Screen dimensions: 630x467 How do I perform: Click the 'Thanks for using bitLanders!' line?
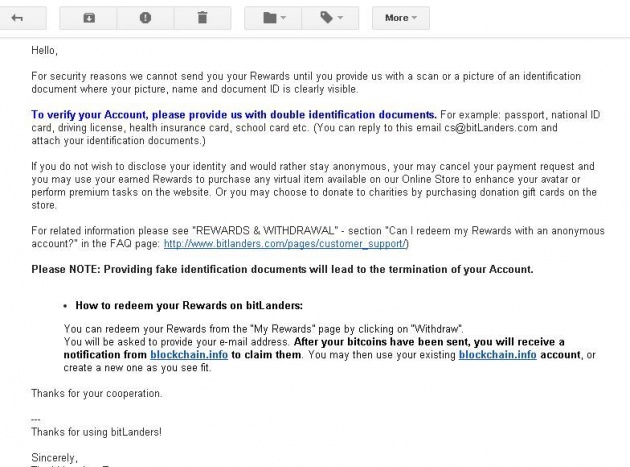point(96,432)
